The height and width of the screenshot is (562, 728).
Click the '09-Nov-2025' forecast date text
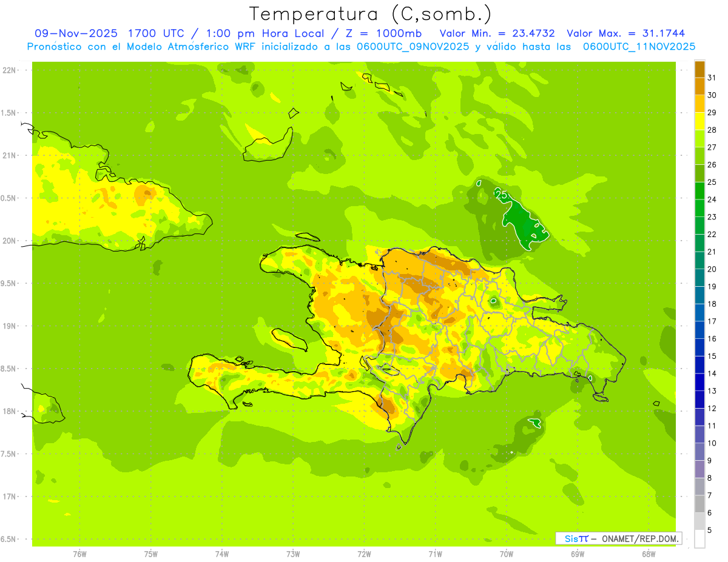(77, 33)
